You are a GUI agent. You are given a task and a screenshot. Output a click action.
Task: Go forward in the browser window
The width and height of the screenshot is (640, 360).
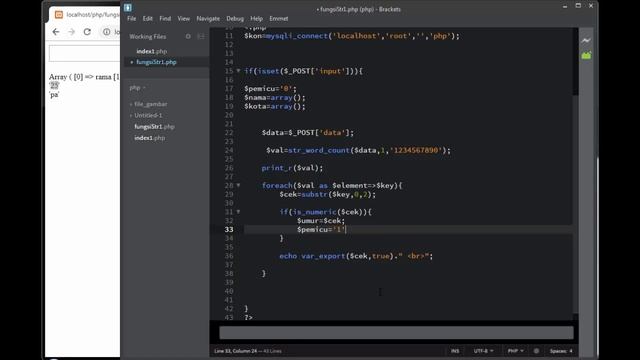(x=71, y=31)
